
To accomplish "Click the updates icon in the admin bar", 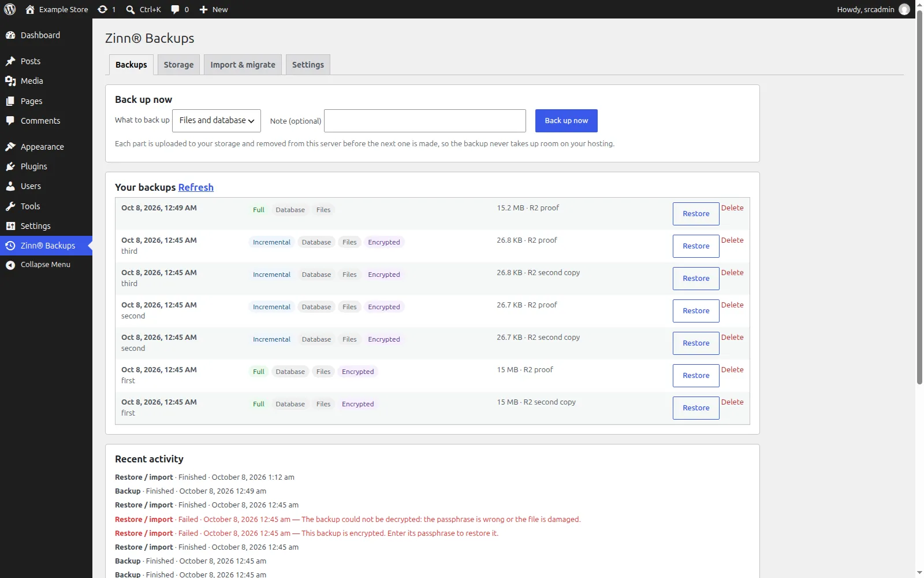I will (102, 9).
